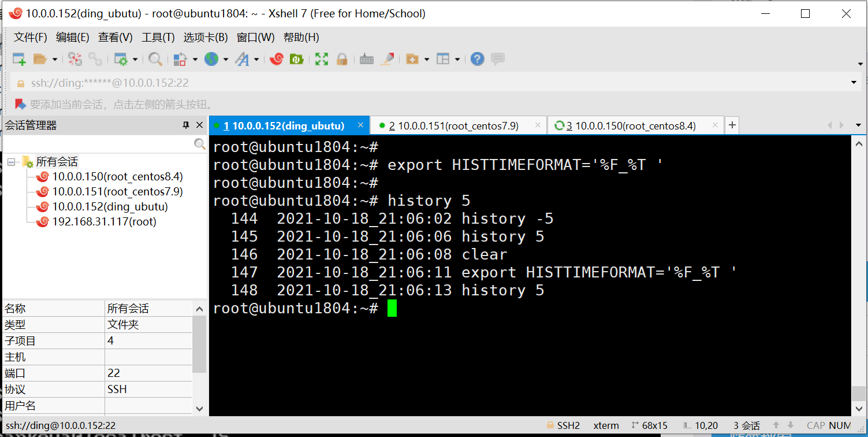Open Help with the blue question mark icon
Screen dimensions: 868x437
[477, 59]
